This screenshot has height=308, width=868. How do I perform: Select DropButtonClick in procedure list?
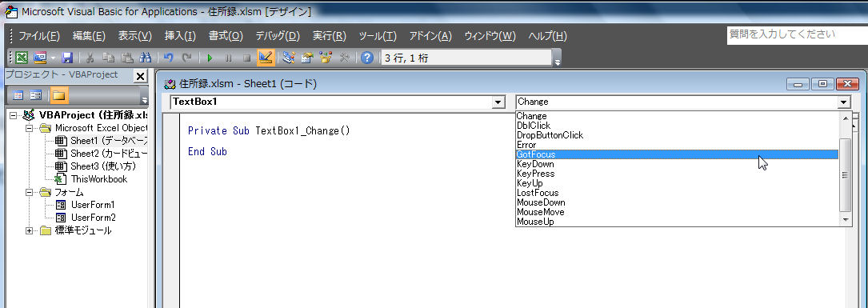pyautogui.click(x=677, y=135)
